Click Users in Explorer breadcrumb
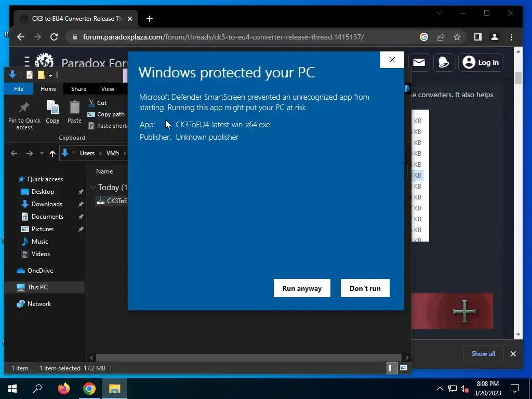The image size is (532, 399). click(87, 153)
